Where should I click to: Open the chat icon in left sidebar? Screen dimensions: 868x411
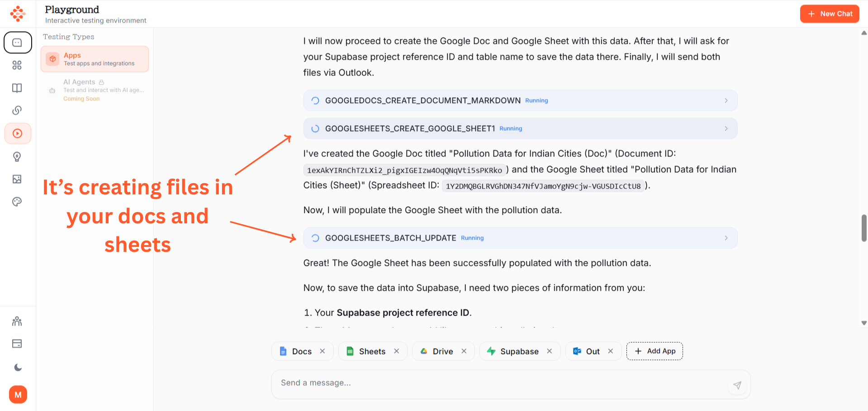[18, 43]
